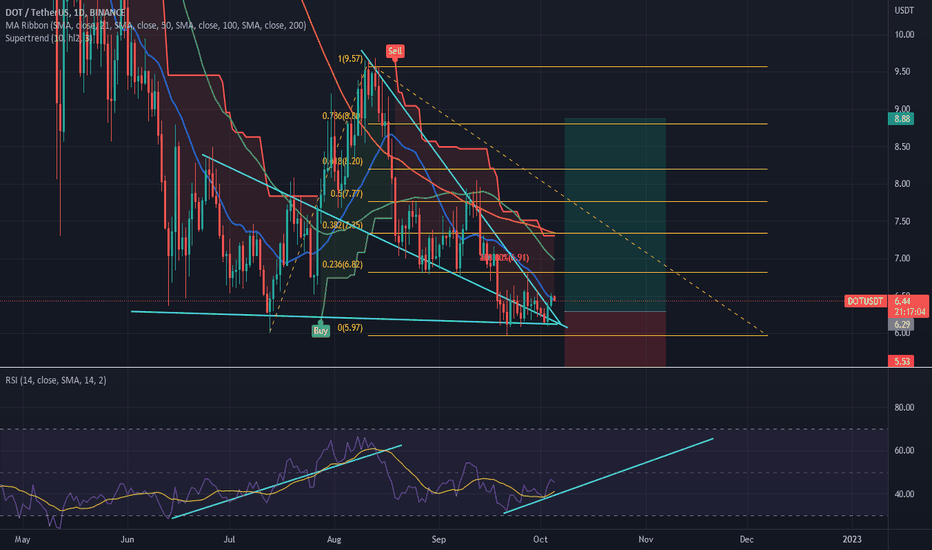932x550 pixels.
Task: Click the Oct label on time axis
Action: point(540,539)
